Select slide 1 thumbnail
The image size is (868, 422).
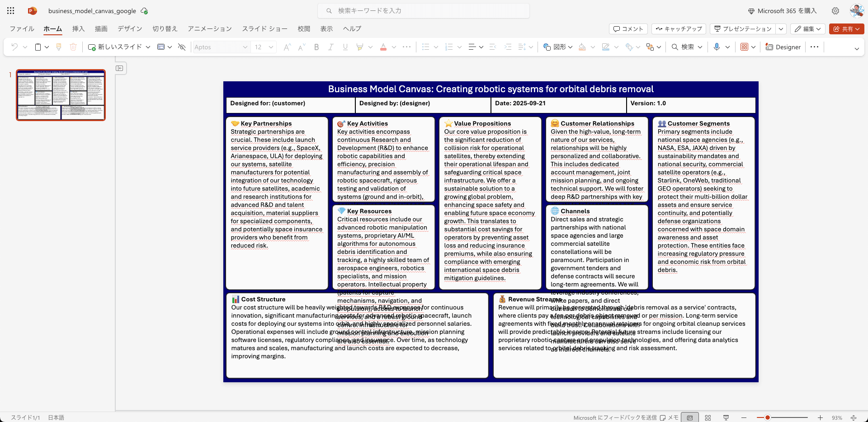click(61, 95)
